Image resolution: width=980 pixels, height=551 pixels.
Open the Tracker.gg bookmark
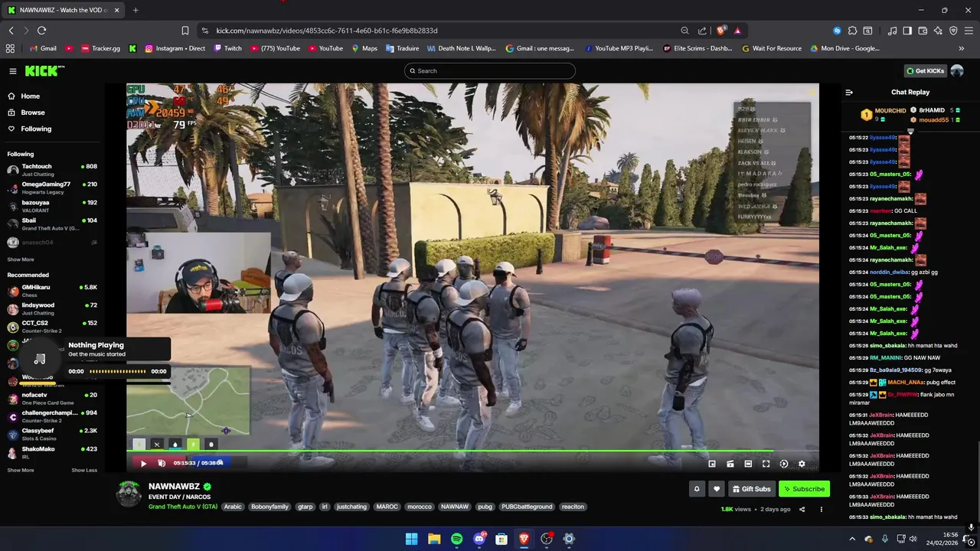[x=100, y=48]
